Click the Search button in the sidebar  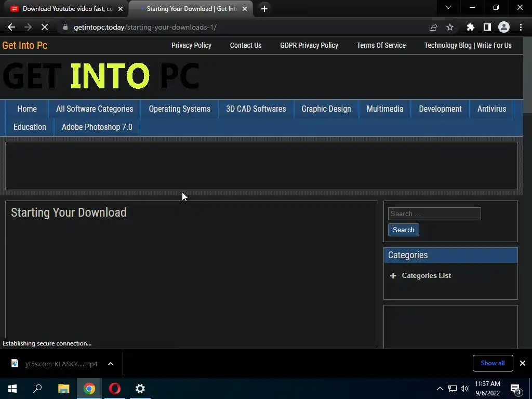coord(403,230)
